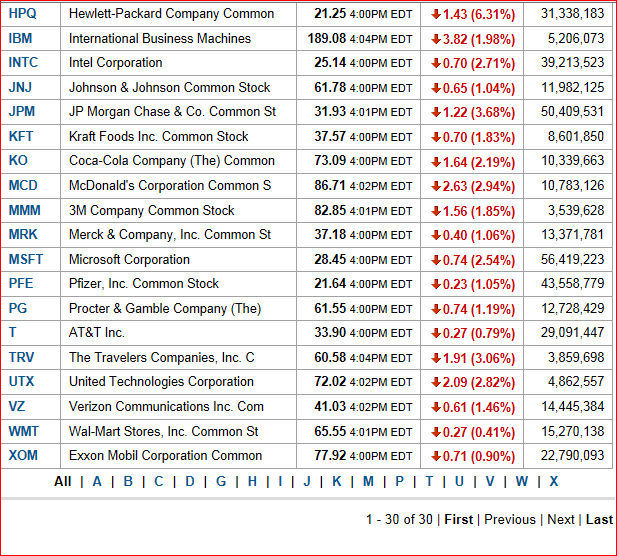Open the T ticker for AT&T
This screenshot has height=556, width=617.
[x=13, y=333]
